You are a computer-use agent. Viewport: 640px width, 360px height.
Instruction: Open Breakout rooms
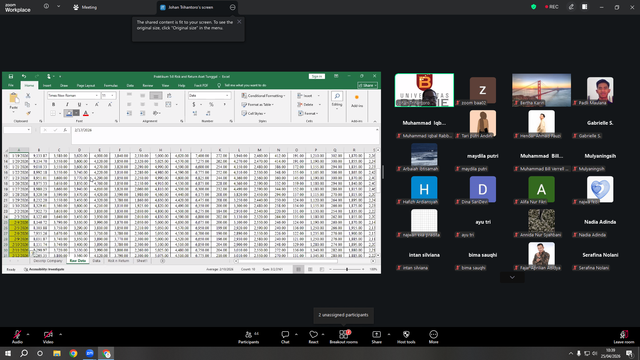(x=344, y=337)
